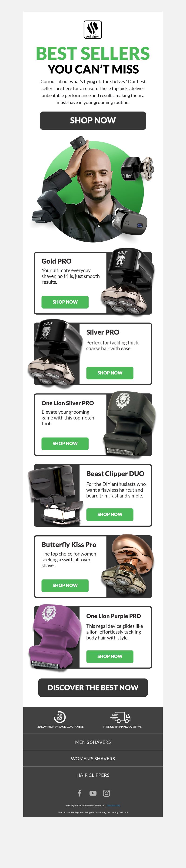This screenshot has width=186, height=868.
Task: Open the YouTube icon in footer
Action: click(93, 793)
